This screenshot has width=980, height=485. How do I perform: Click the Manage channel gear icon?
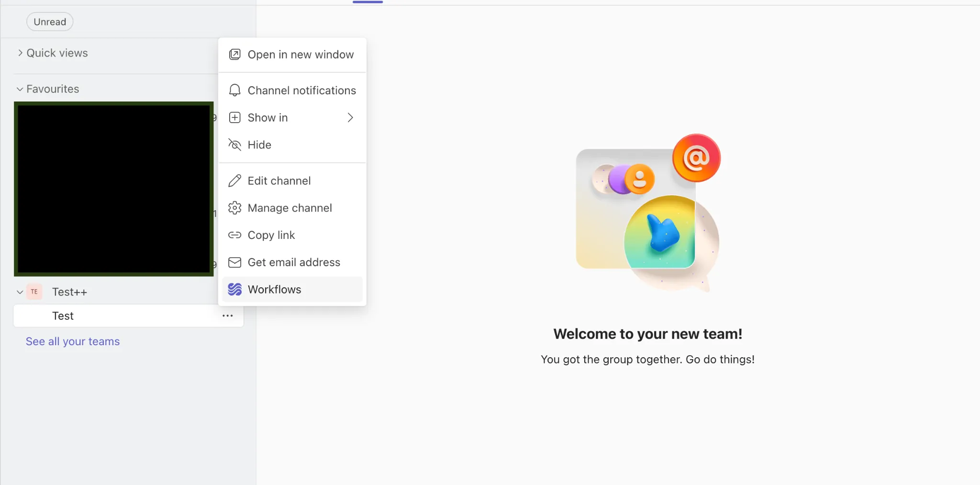pyautogui.click(x=234, y=208)
